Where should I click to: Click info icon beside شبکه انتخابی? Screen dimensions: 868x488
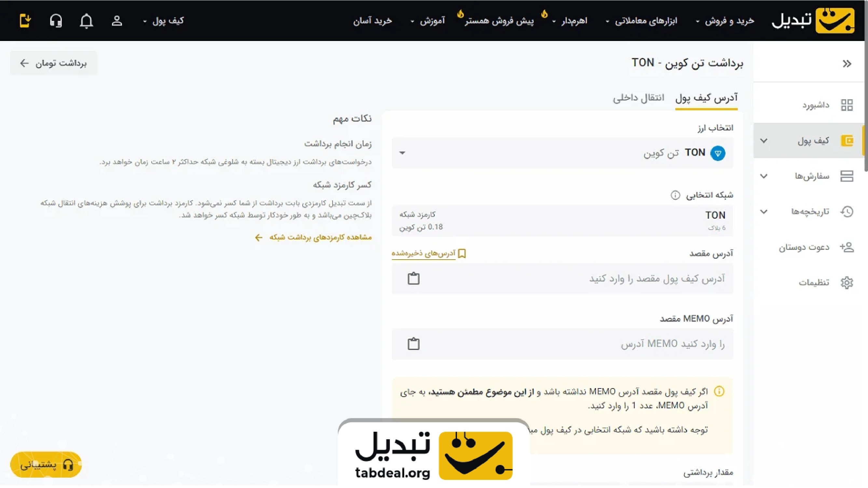675,195
